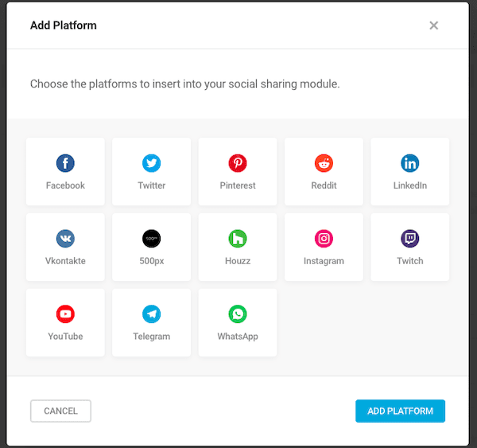
Task: Click the Telegram label text
Action: [151, 337]
